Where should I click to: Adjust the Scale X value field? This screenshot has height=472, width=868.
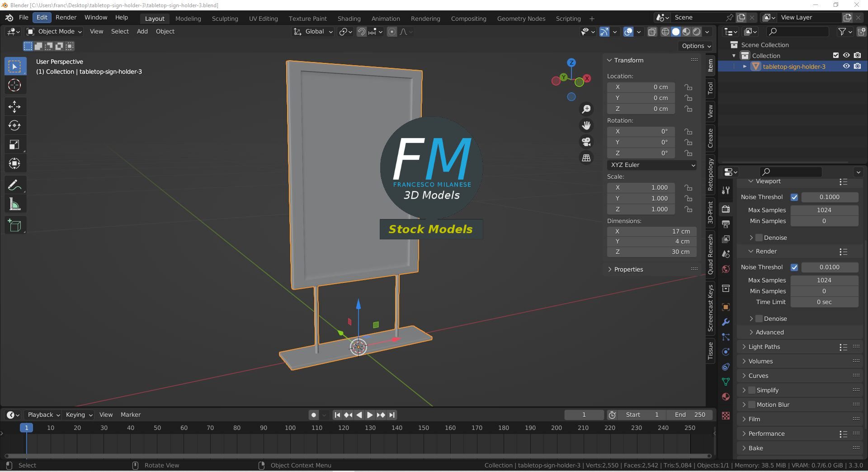(641, 187)
